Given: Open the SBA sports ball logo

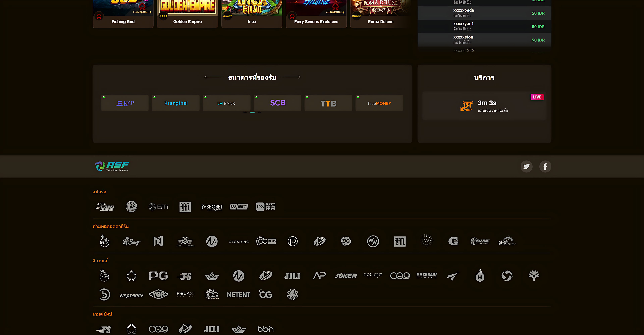Looking at the screenshot, I should tap(131, 206).
